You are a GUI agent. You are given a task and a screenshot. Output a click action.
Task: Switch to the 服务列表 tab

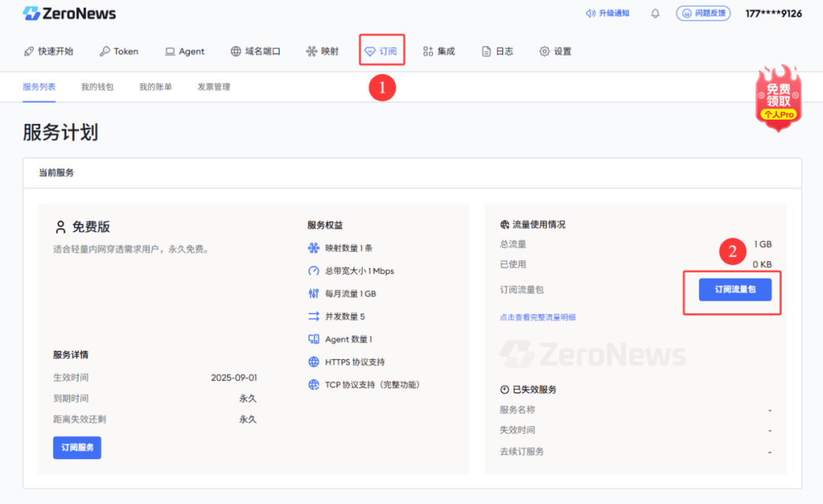(x=39, y=87)
